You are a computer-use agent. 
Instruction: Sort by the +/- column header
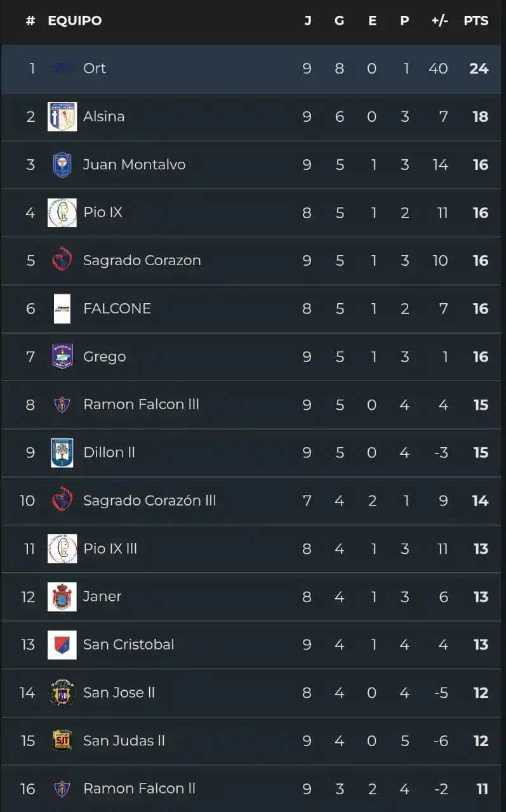pos(439,21)
